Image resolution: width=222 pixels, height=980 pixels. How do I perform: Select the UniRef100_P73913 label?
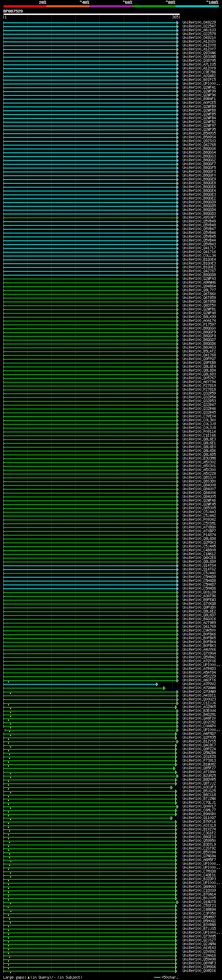coord(199,761)
